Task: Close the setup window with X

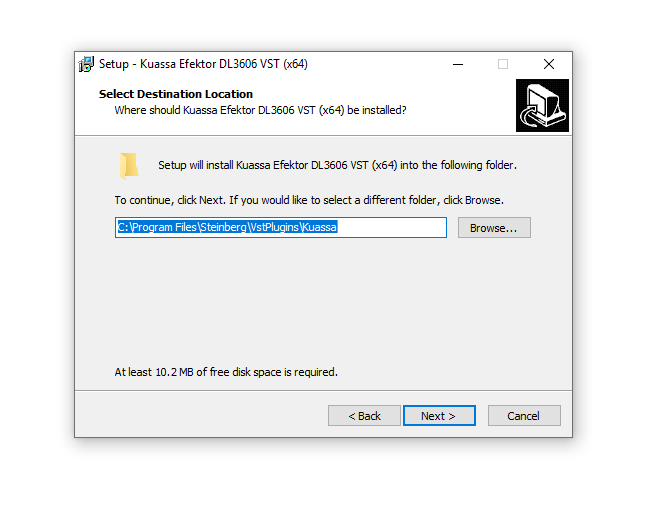Action: point(549,64)
